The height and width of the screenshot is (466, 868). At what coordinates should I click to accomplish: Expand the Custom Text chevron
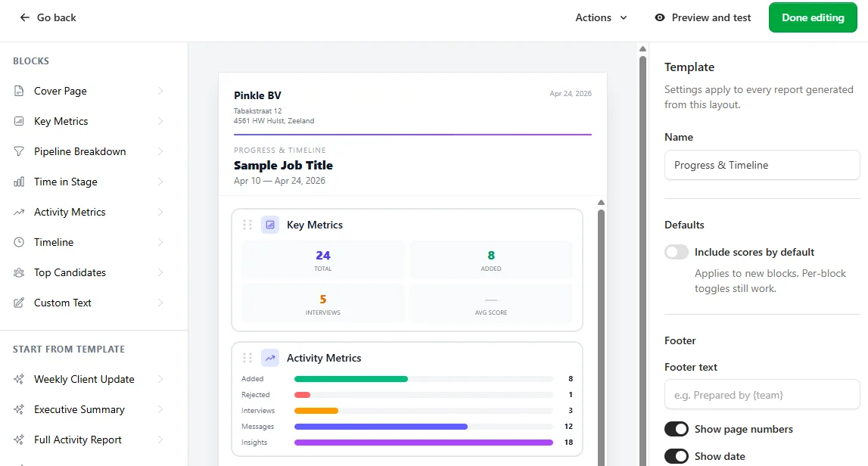point(160,303)
